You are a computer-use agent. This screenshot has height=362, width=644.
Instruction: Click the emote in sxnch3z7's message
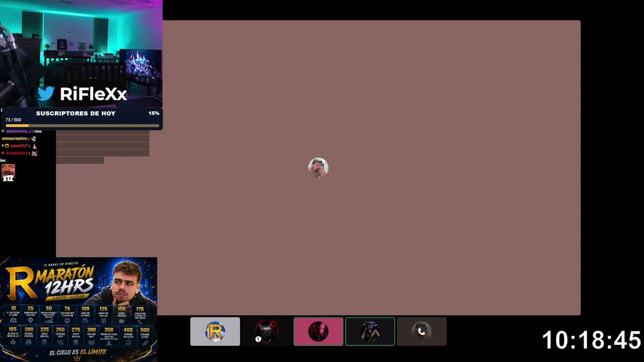point(35,146)
